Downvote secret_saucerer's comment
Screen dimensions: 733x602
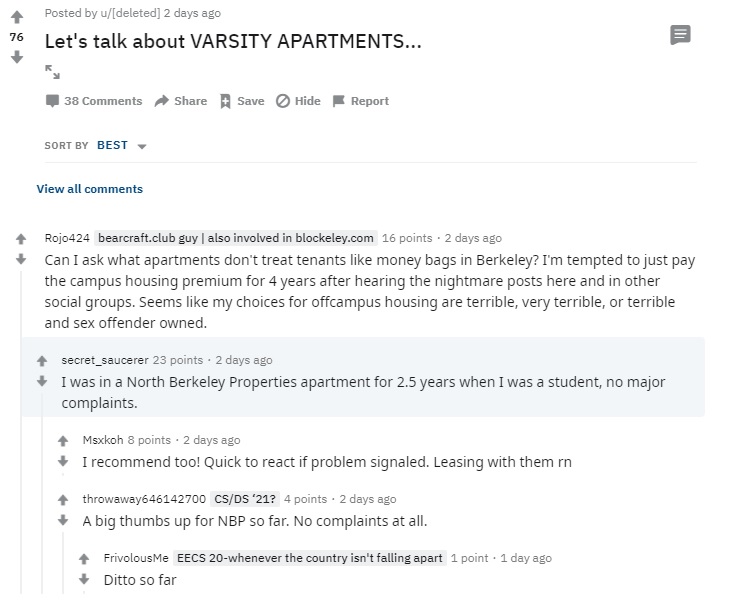point(42,381)
